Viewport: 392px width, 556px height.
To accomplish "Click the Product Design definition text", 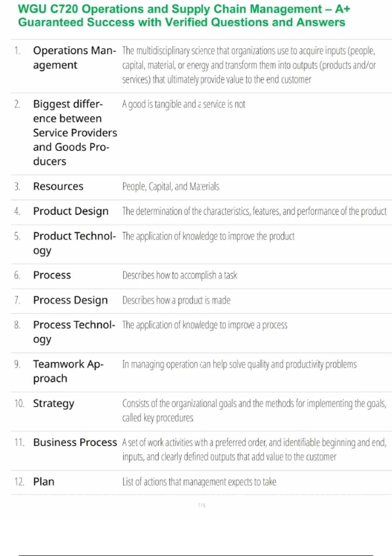I will point(254,211).
